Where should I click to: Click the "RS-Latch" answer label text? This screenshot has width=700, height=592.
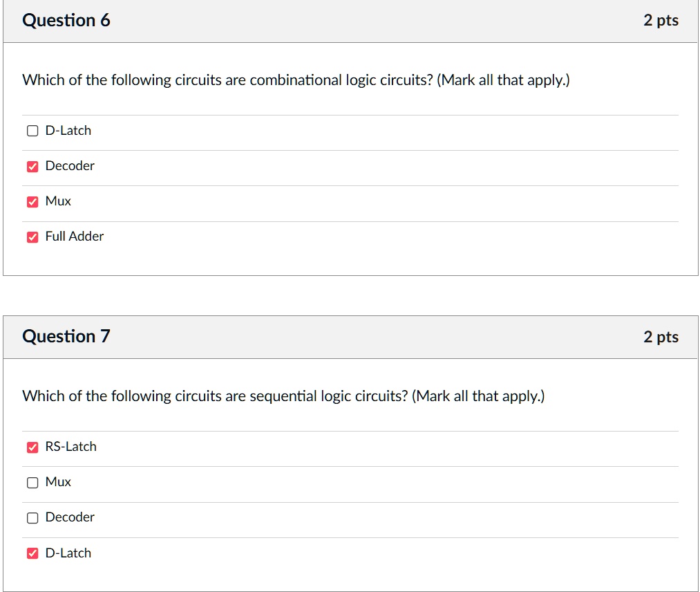[70, 447]
